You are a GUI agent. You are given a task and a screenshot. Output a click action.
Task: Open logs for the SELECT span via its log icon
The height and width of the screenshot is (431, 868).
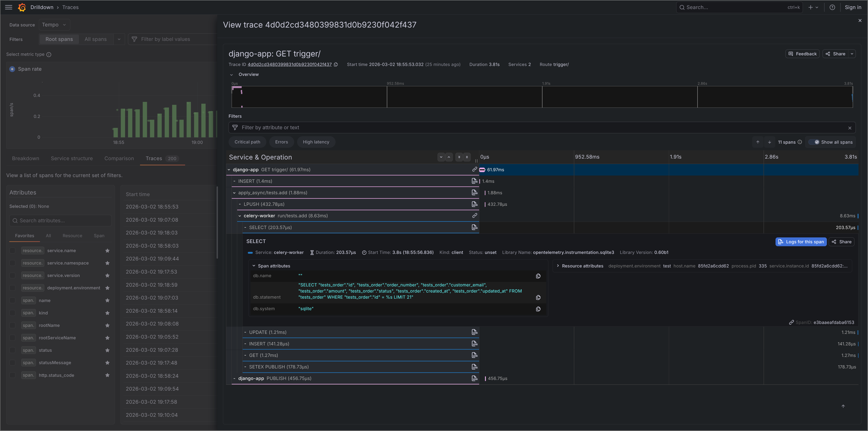(475, 227)
